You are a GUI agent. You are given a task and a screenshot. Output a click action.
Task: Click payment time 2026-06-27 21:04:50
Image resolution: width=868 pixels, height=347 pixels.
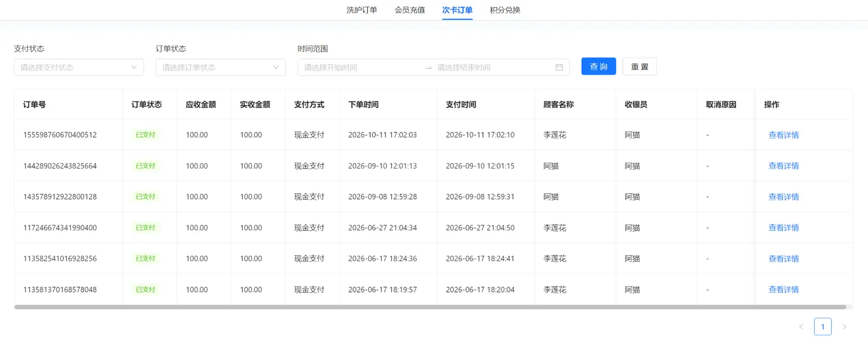[x=480, y=228]
